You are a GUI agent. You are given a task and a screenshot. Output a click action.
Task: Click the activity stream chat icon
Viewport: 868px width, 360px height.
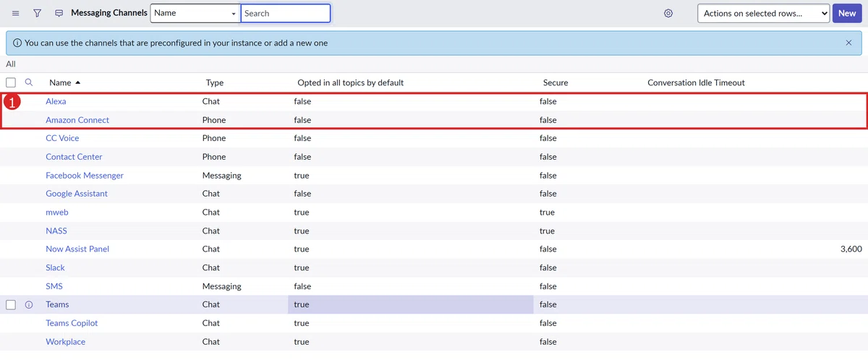[59, 13]
